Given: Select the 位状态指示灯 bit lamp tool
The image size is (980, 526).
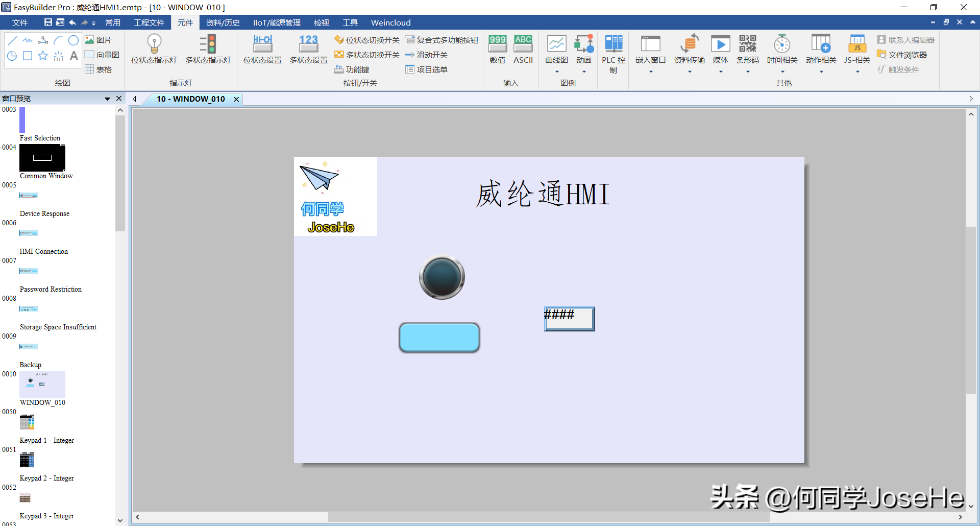Looking at the screenshot, I should [x=153, y=49].
